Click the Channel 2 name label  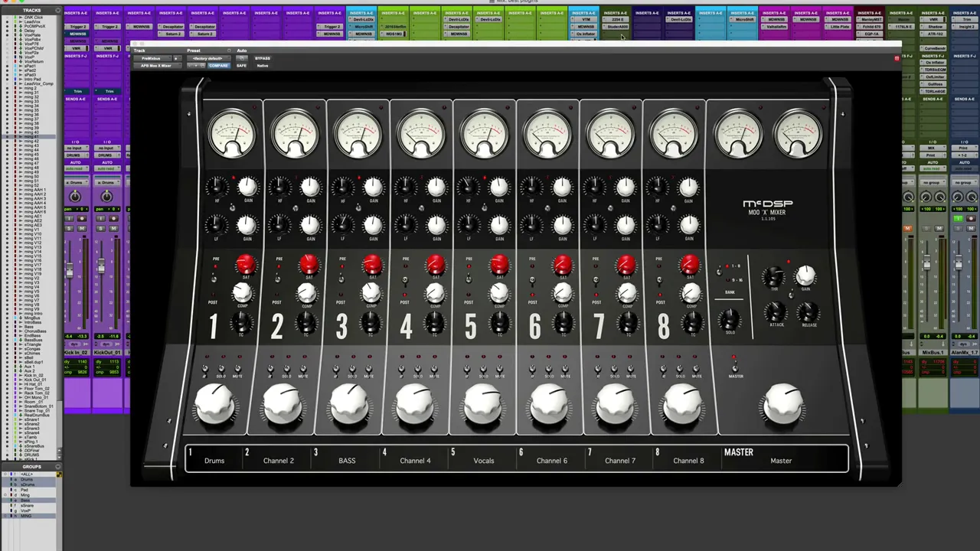279,461
